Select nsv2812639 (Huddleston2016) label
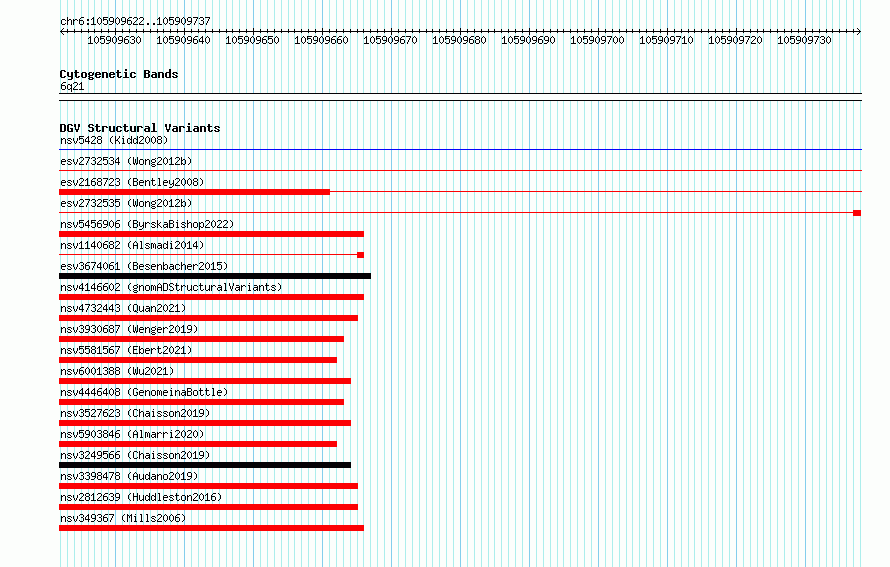890x567 pixels. tap(141, 497)
